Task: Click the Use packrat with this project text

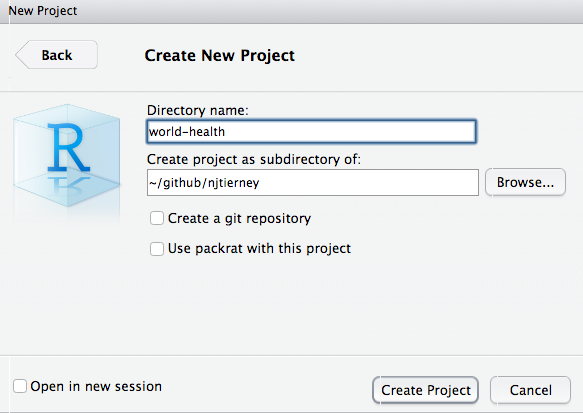Action: [x=260, y=248]
